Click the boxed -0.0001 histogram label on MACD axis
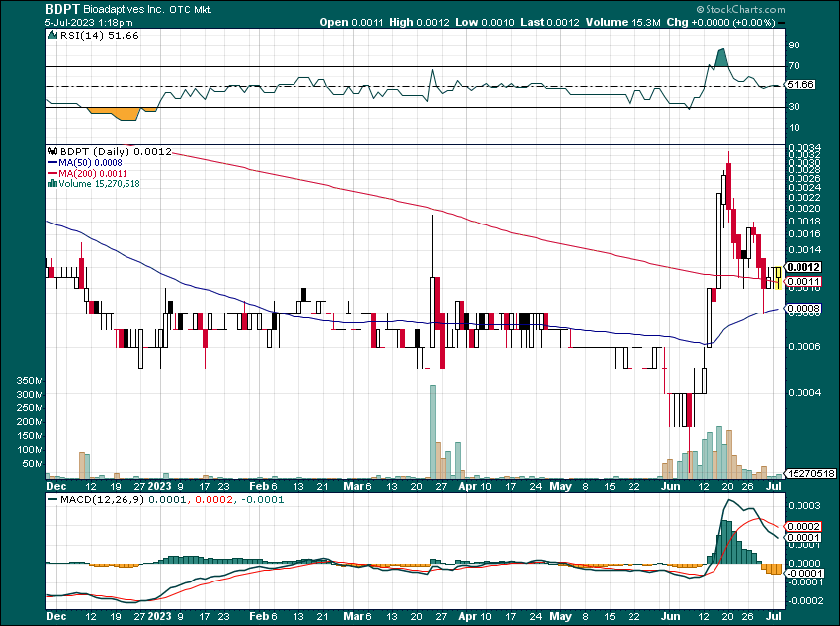This screenshot has width=840, height=626. (802, 573)
